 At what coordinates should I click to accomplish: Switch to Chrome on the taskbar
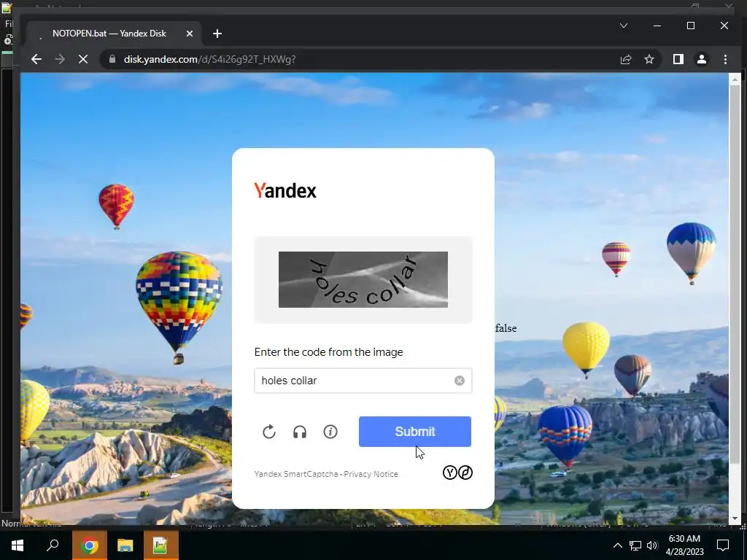point(89,545)
